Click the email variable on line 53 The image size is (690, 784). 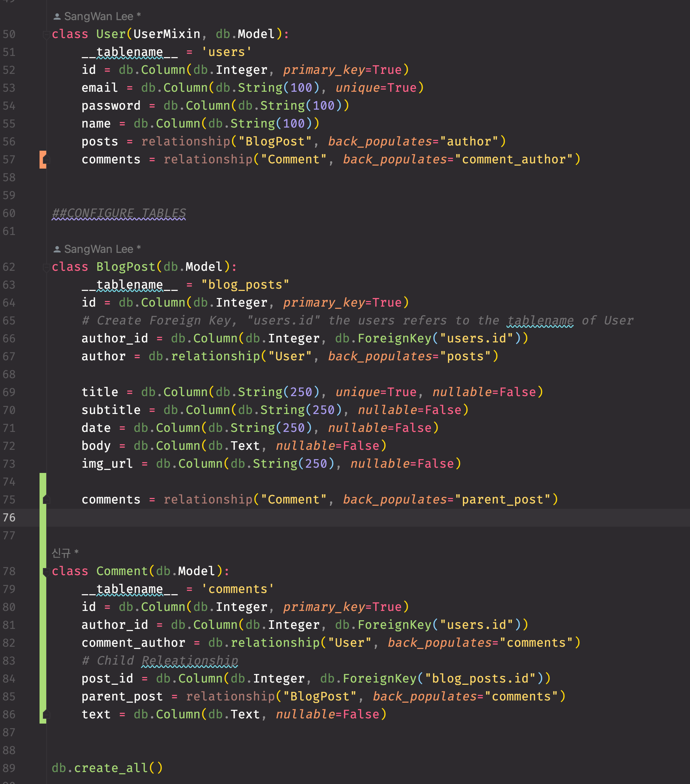(100, 88)
